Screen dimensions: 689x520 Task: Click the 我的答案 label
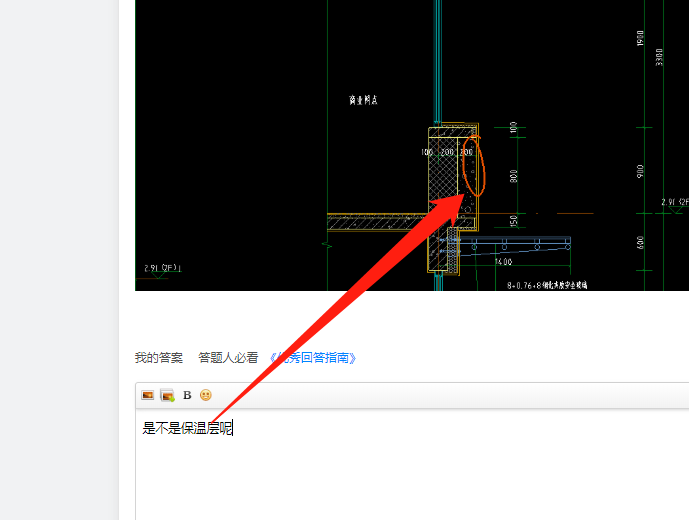[x=159, y=358]
